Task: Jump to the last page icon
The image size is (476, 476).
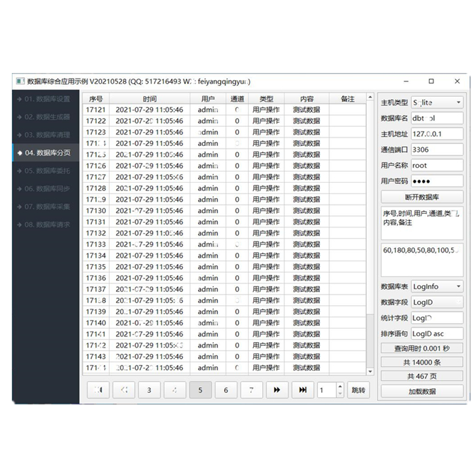Action: pyautogui.click(x=303, y=390)
